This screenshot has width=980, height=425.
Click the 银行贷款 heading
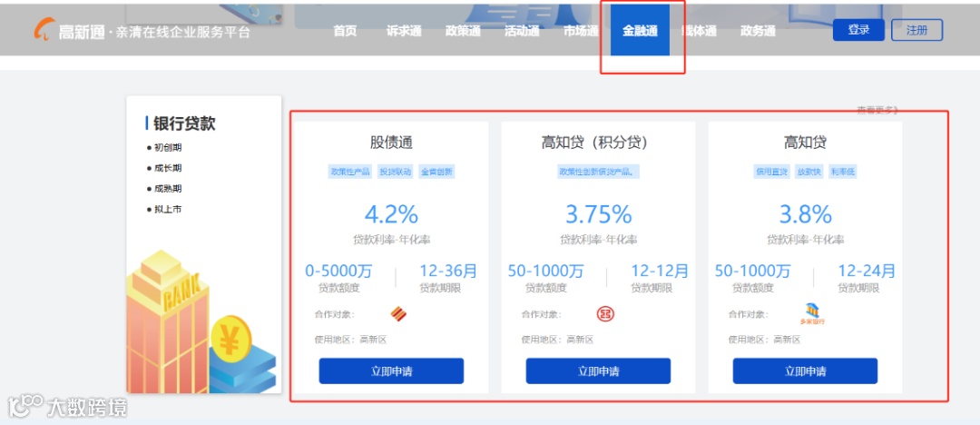184,124
